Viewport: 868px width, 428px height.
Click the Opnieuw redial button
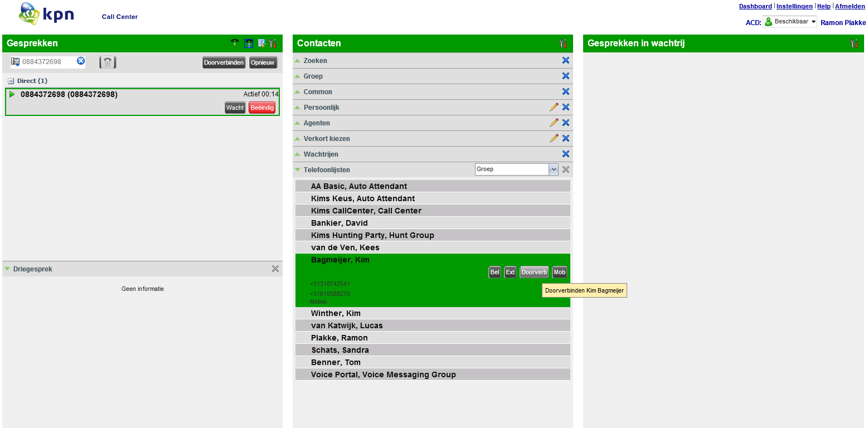[263, 62]
